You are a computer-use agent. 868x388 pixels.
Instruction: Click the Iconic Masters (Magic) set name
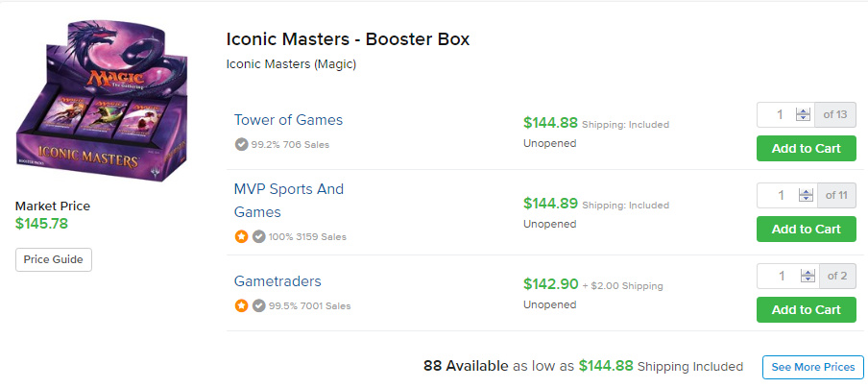pos(291,64)
